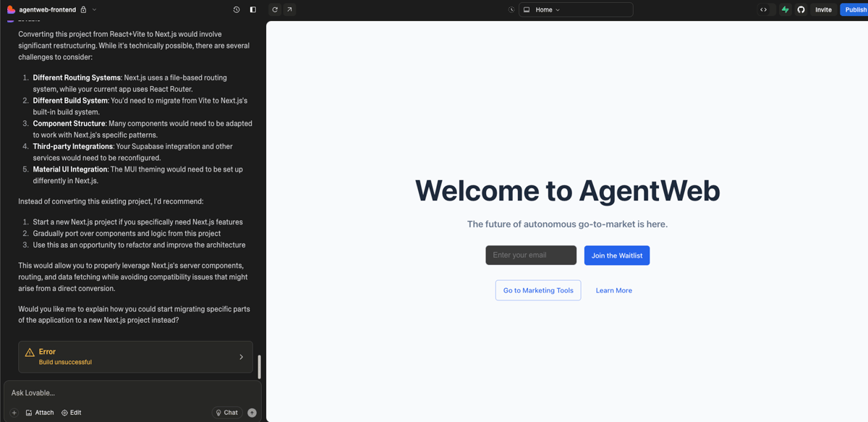Click 'Start a new Next.js project' line

click(x=137, y=222)
